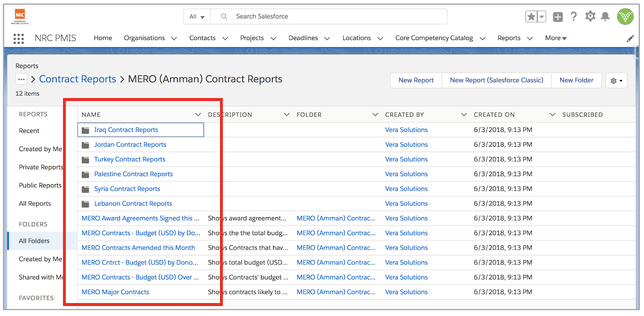Click New Report (Salesforce Classic) button

[x=496, y=80]
